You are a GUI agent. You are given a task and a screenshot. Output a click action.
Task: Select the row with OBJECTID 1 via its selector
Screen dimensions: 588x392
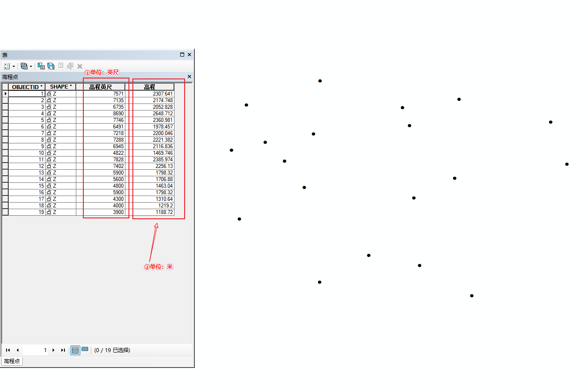click(x=5, y=94)
